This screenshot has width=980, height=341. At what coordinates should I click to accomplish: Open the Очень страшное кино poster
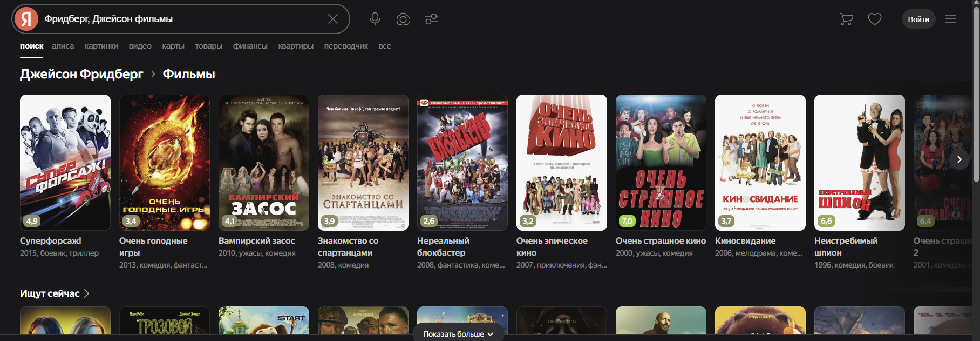coord(661,163)
